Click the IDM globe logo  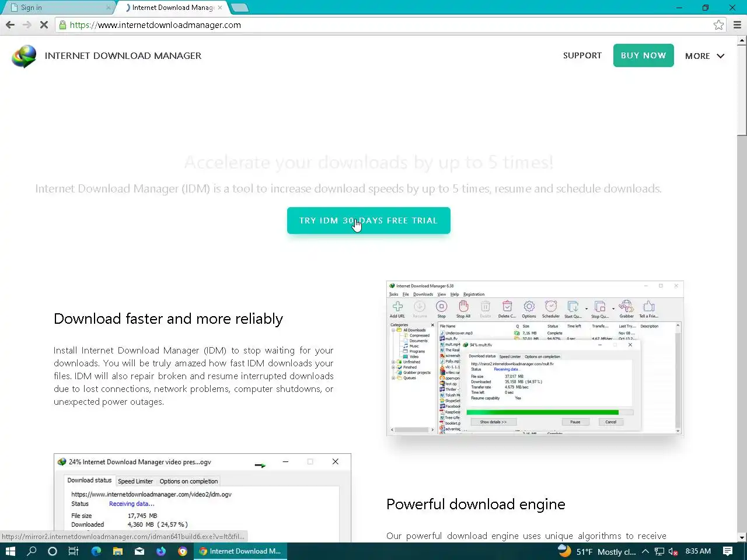pos(24,56)
